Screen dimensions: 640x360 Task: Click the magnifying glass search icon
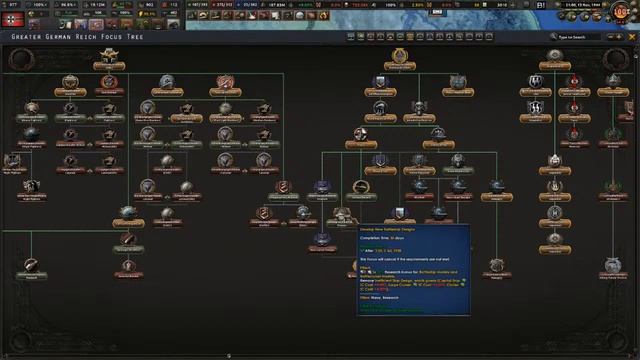(x=553, y=37)
